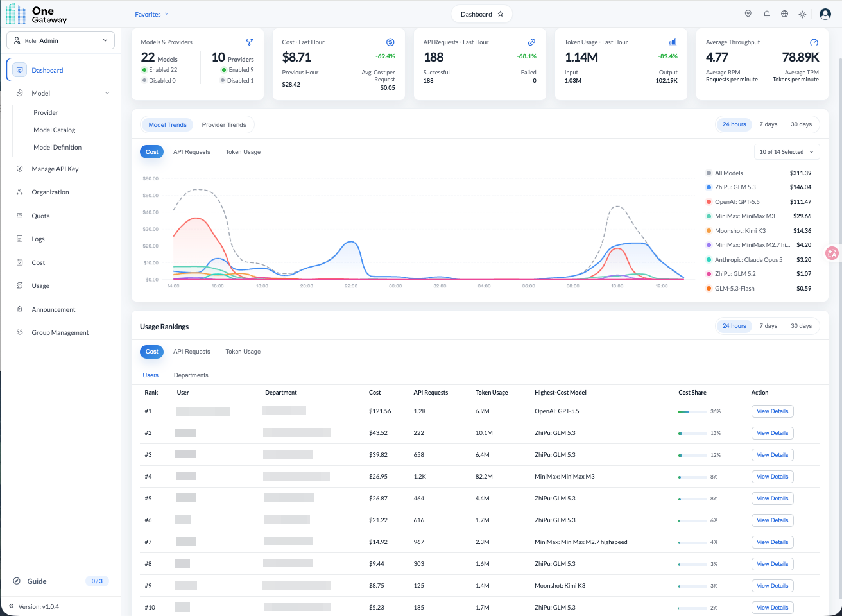Image resolution: width=842 pixels, height=616 pixels.
Task: Switch to Departments tab
Action: 191,375
